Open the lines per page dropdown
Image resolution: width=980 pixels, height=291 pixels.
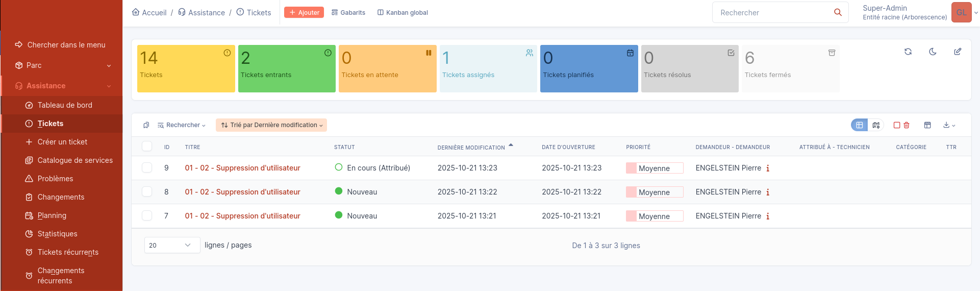pos(172,245)
